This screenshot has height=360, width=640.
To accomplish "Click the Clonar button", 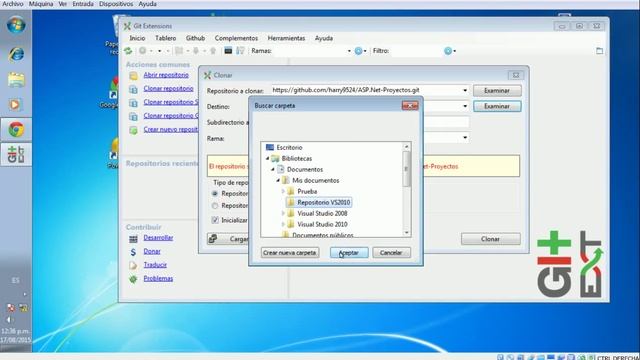I will pyautogui.click(x=490, y=239).
